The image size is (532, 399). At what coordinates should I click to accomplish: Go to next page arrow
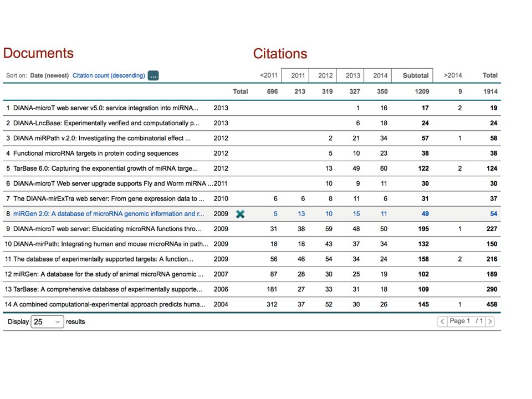pos(490,321)
